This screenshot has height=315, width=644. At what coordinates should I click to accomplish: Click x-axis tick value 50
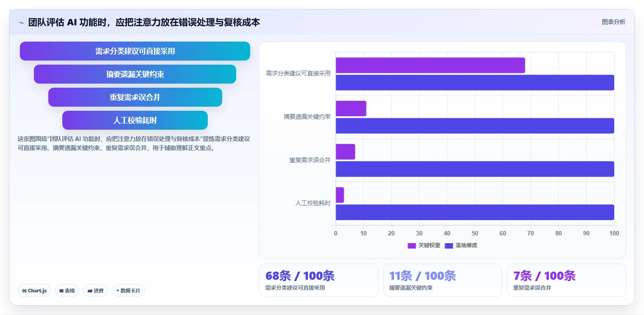pyautogui.click(x=475, y=233)
